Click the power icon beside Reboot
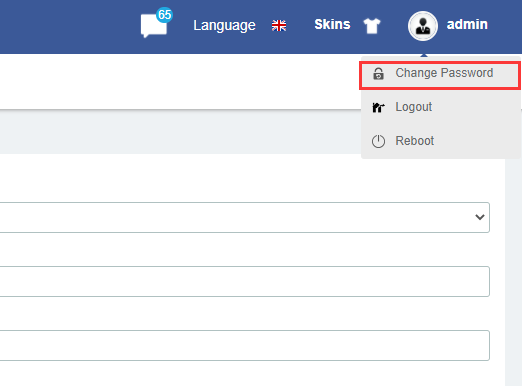This screenshot has height=386, width=522. (378, 141)
